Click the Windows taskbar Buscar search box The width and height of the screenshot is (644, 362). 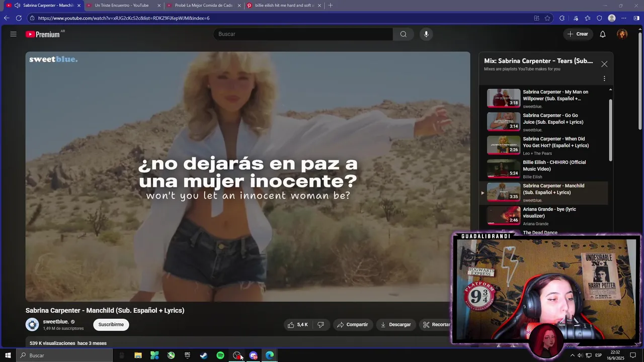pos(64,355)
